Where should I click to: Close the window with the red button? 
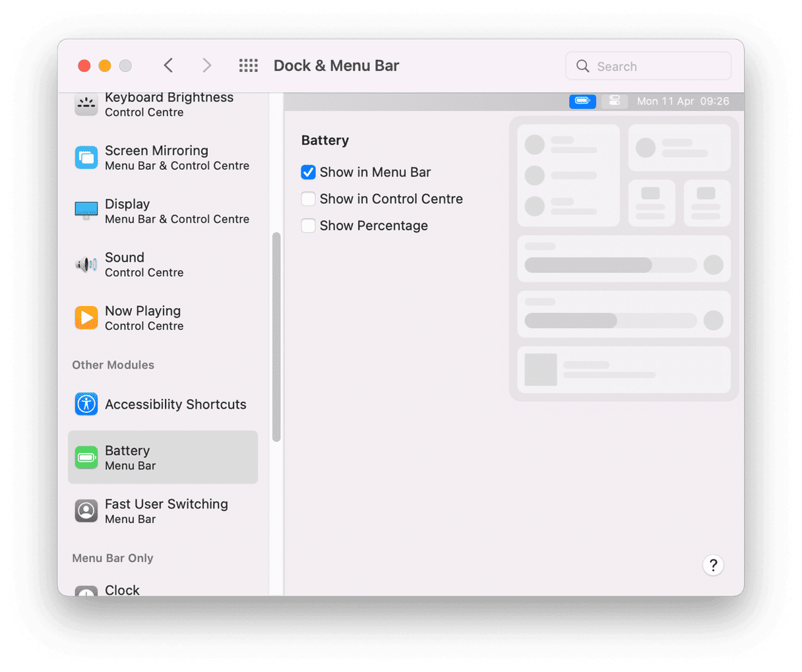click(84, 65)
